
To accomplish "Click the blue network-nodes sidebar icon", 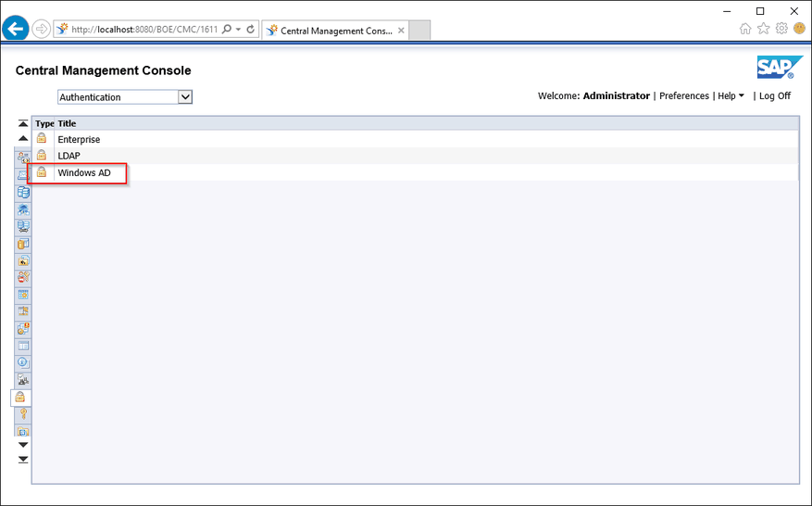I will click(23, 209).
